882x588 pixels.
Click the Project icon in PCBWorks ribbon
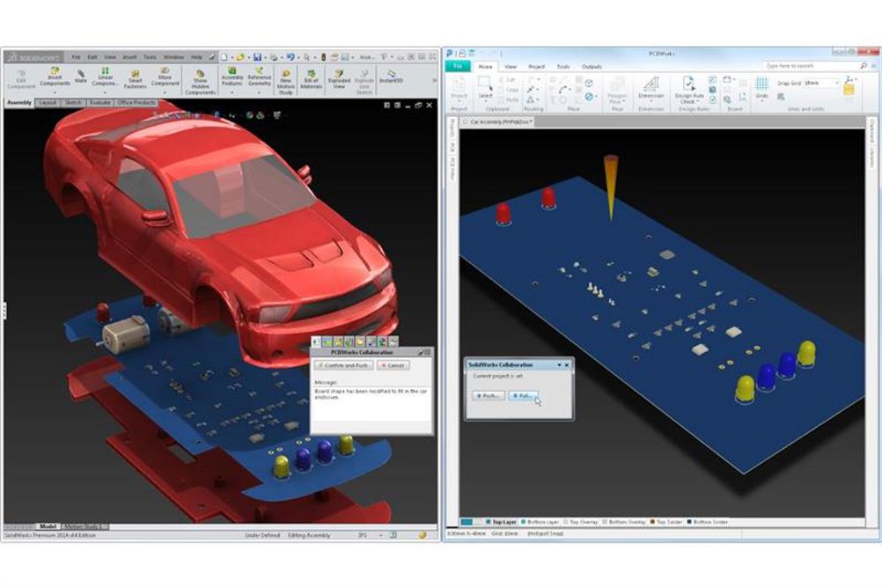(459, 87)
